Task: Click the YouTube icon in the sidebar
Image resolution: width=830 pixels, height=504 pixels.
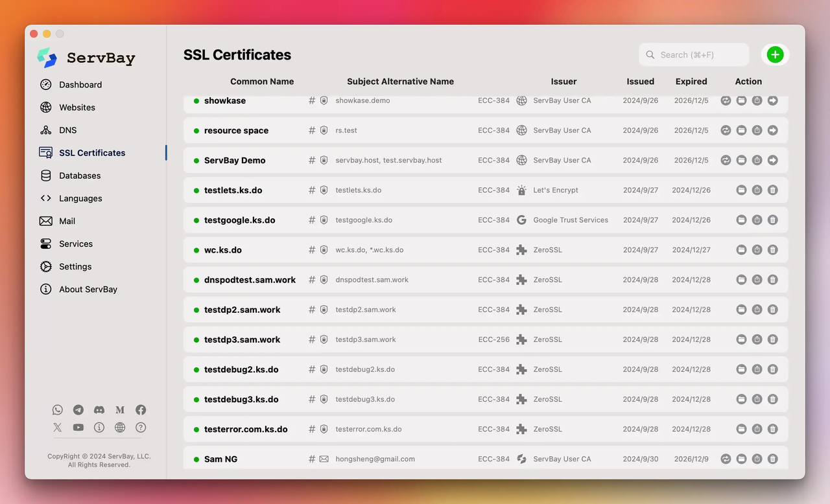Action: click(78, 428)
